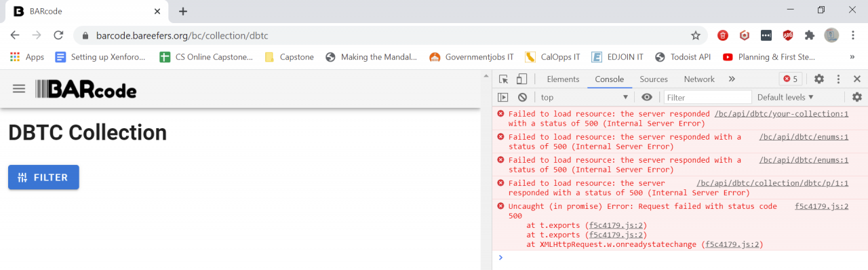Focus the console Filter field
This screenshot has width=868, height=270.
point(707,97)
